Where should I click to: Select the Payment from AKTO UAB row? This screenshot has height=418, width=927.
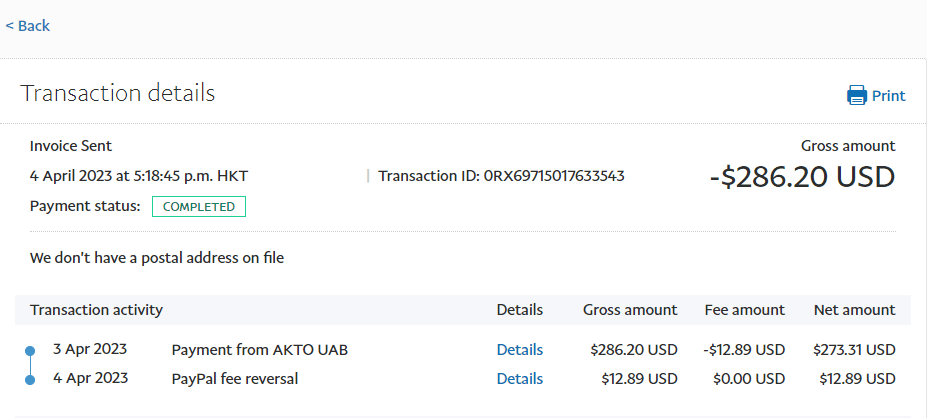pyautogui.click(x=260, y=350)
